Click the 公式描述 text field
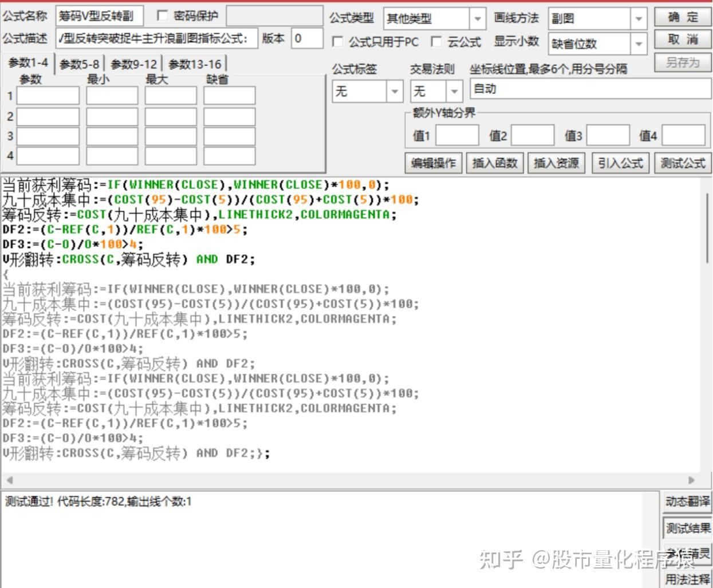Screen dimensions: 713x588 157,38
